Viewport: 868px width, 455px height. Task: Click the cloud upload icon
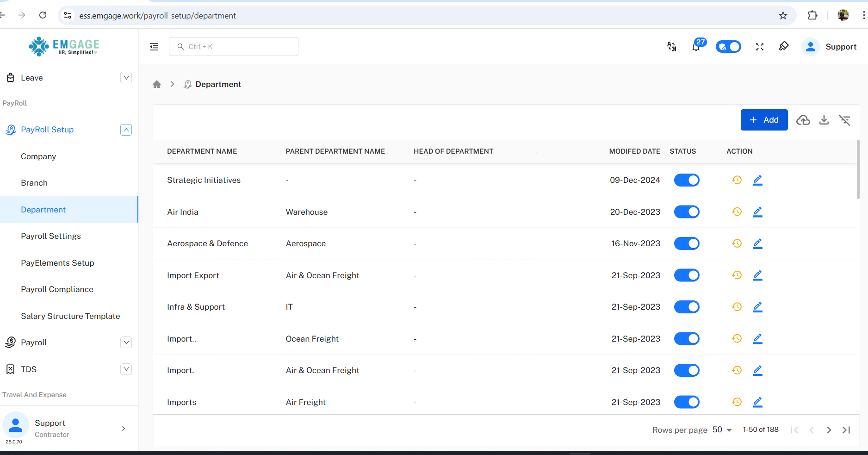click(x=803, y=120)
